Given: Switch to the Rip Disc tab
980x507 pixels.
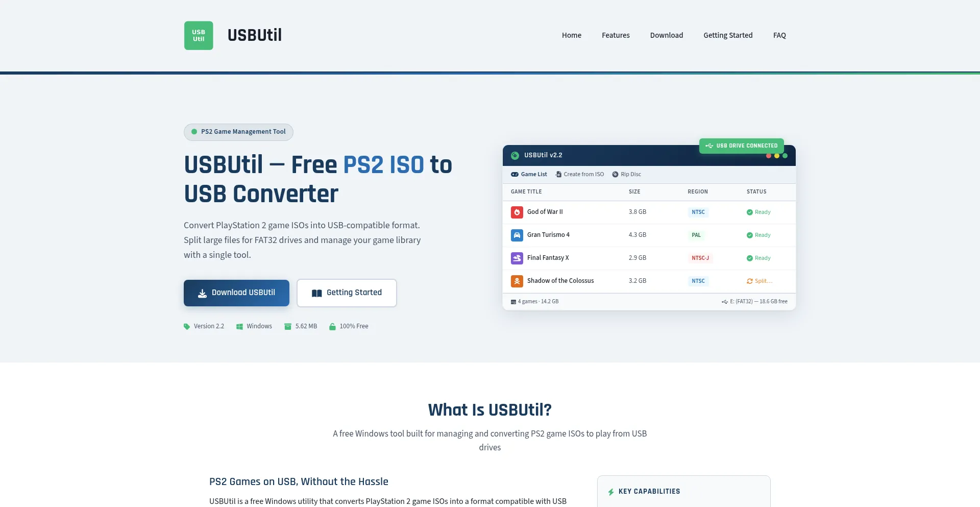Looking at the screenshot, I should [x=626, y=175].
